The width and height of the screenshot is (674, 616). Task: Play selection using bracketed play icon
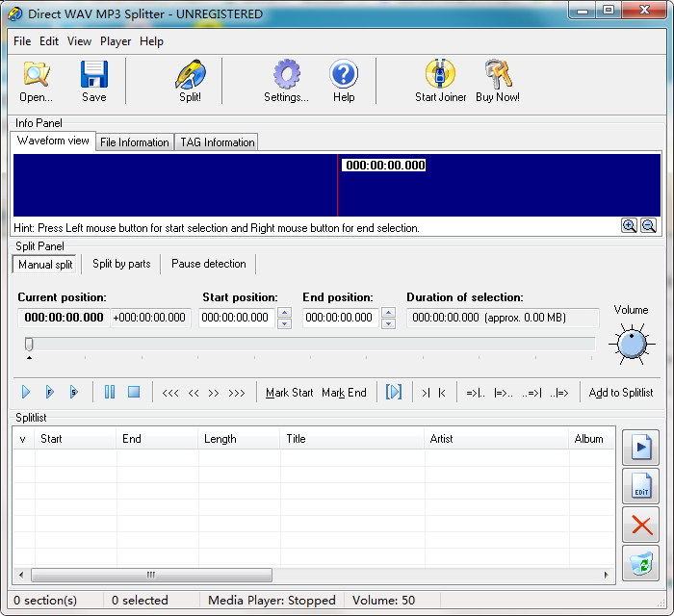[393, 392]
